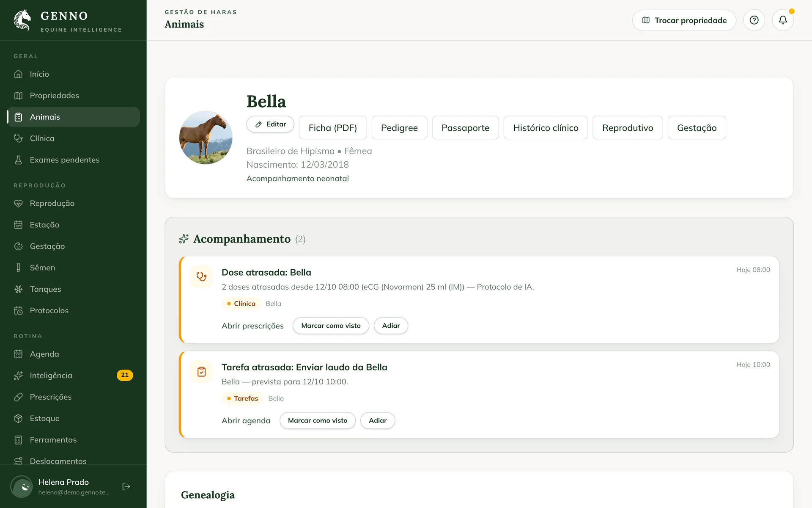Screen dimensions: 812x508
Task: Mark Tarefa atrasada as visto
Action: pyautogui.click(x=318, y=421)
